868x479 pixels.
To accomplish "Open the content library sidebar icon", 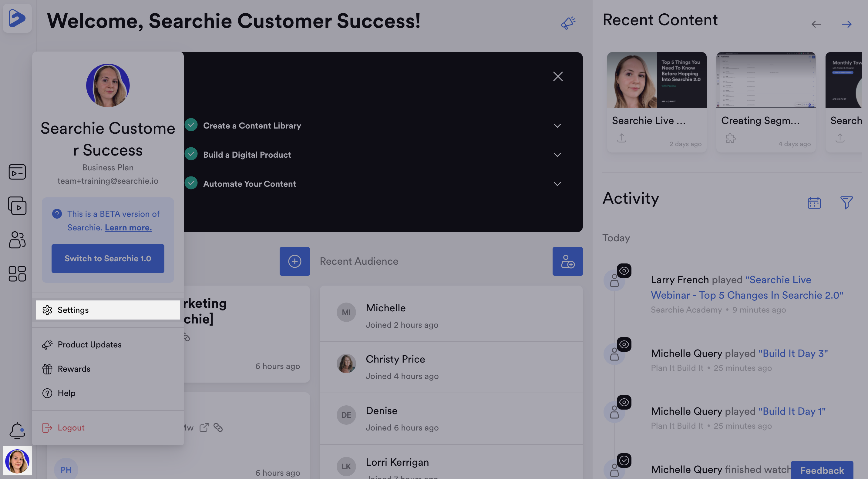I will pos(17,172).
